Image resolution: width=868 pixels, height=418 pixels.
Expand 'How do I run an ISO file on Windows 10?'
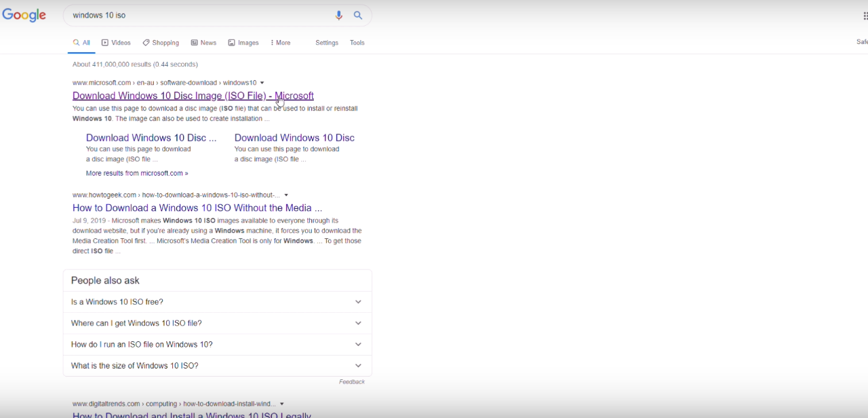217,345
